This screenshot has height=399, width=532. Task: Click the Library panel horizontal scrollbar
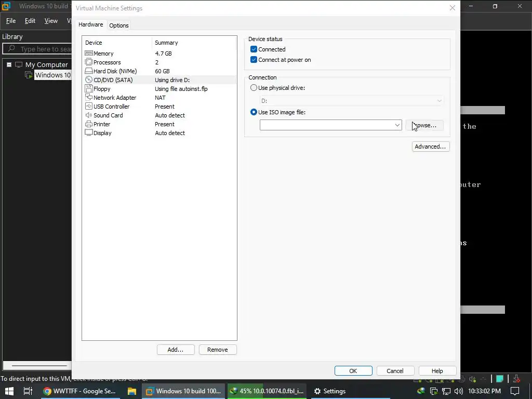39,366
